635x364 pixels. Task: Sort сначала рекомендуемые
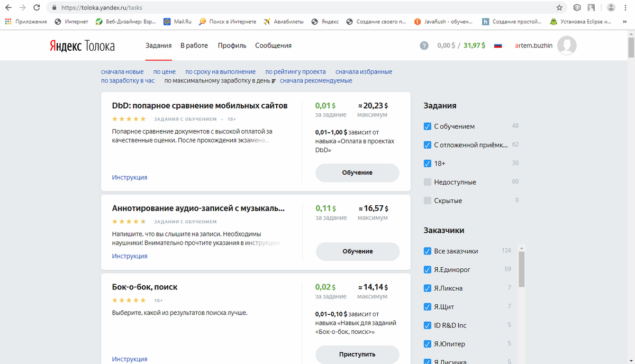pyautogui.click(x=316, y=80)
